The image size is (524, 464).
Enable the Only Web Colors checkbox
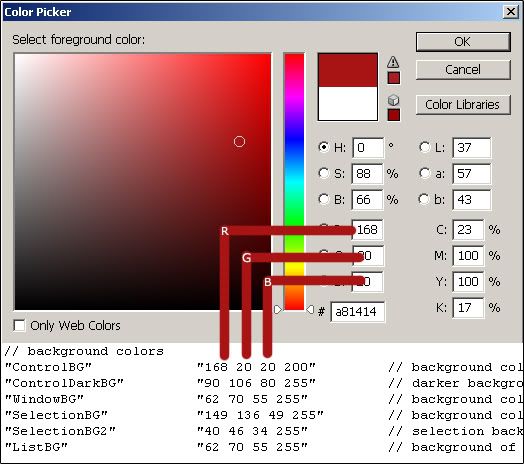pyautogui.click(x=19, y=325)
